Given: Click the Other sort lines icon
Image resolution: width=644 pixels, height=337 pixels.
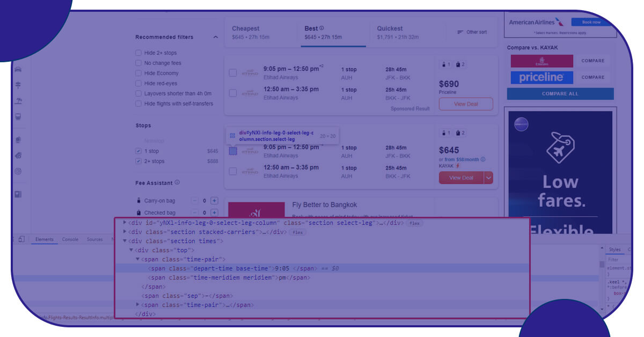Looking at the screenshot, I should click(460, 32).
